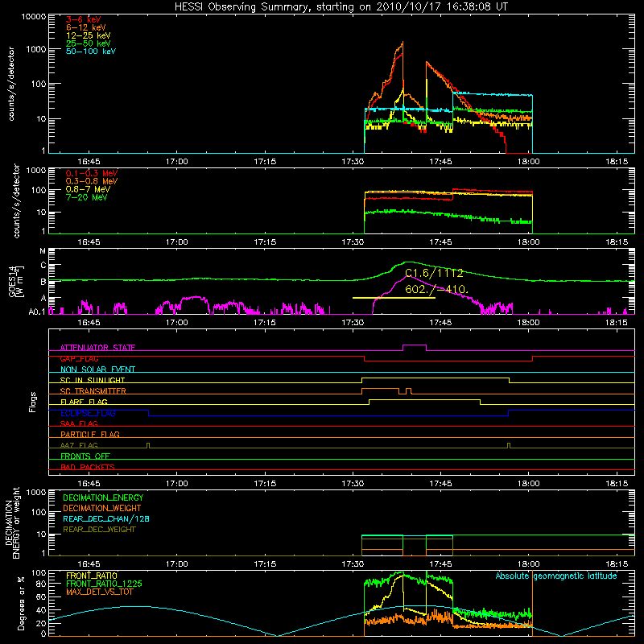This screenshot has width=644, height=644.
Task: Click the 0.3-0.8 MeV legend label
Action: (92, 181)
